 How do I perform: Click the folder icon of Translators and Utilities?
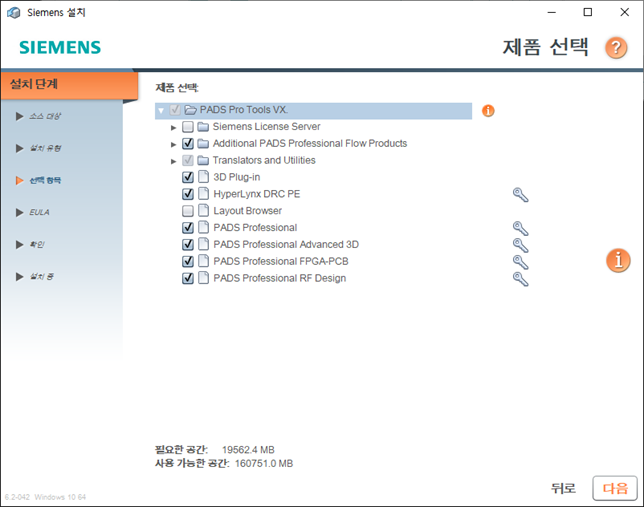coord(203,160)
